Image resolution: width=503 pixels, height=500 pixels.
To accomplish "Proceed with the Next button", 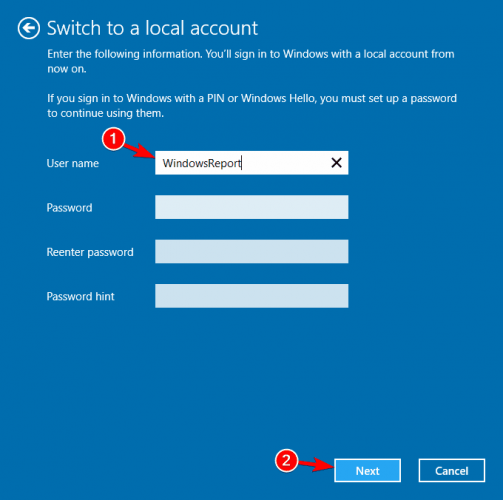I will pos(367,470).
